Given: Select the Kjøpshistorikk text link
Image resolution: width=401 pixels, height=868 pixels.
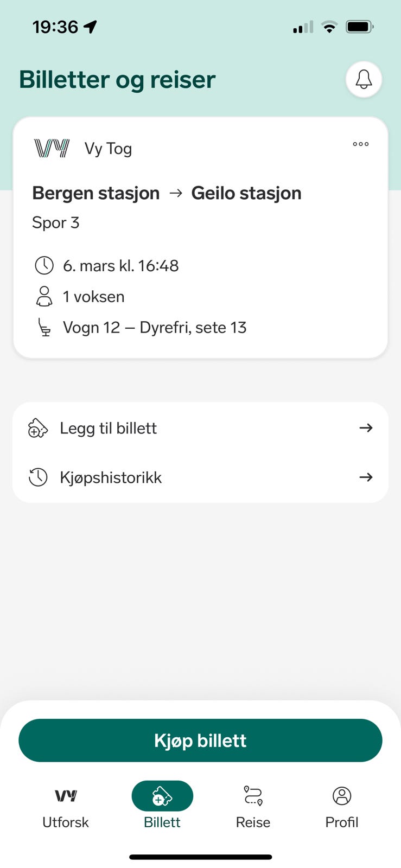Looking at the screenshot, I should pos(111,477).
